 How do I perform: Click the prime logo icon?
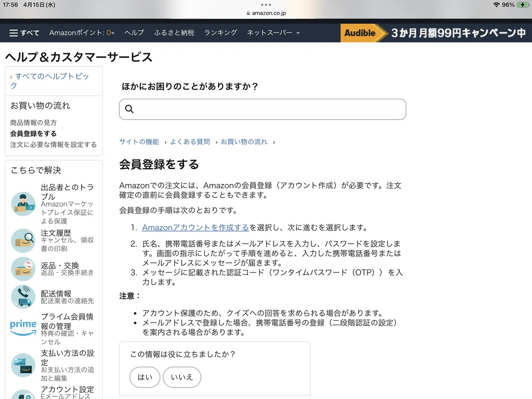(x=23, y=327)
